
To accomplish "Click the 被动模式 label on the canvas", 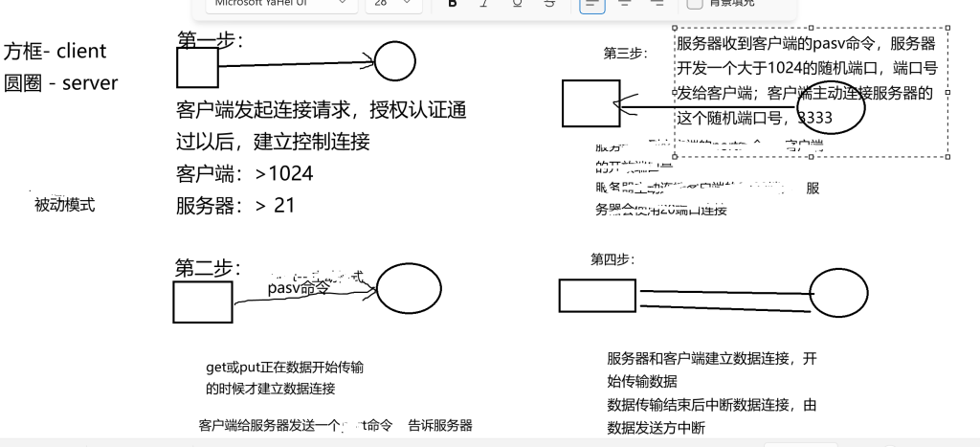I will tap(65, 205).
